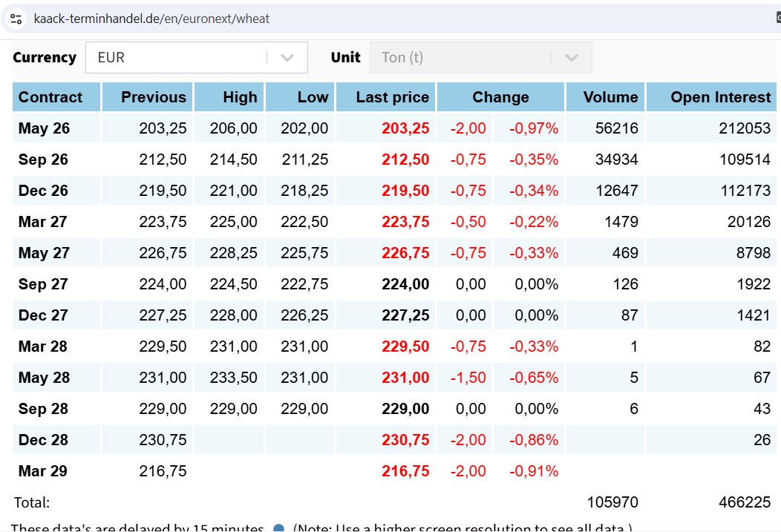The height and width of the screenshot is (532, 781).
Task: Click the Dec 26 contract label
Action: (43, 191)
